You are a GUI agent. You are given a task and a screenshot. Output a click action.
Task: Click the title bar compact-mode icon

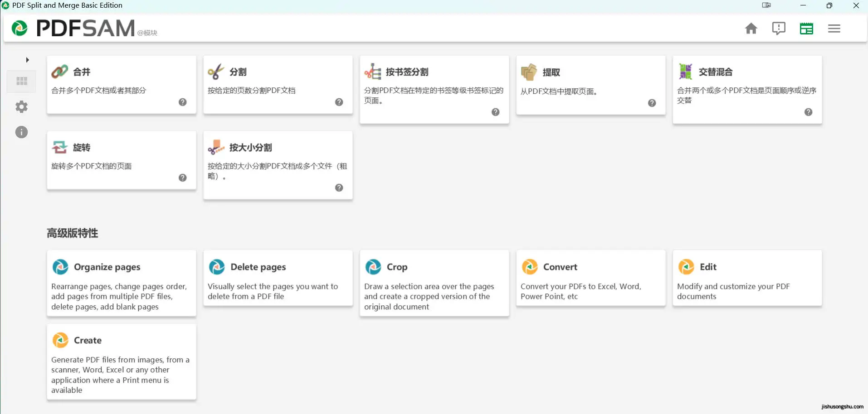click(766, 5)
